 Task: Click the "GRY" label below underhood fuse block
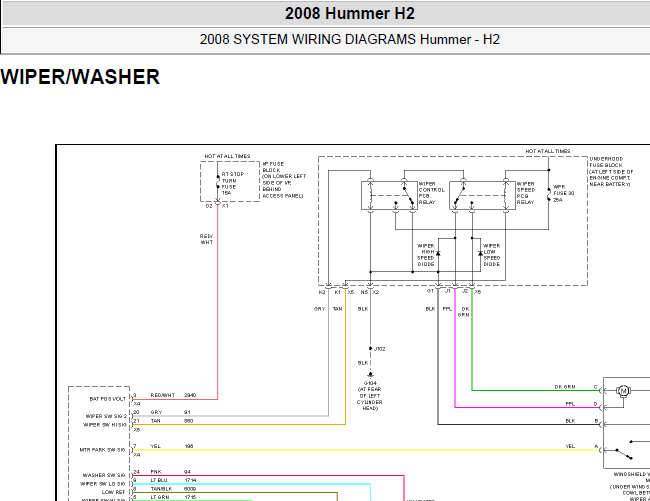[320, 309]
